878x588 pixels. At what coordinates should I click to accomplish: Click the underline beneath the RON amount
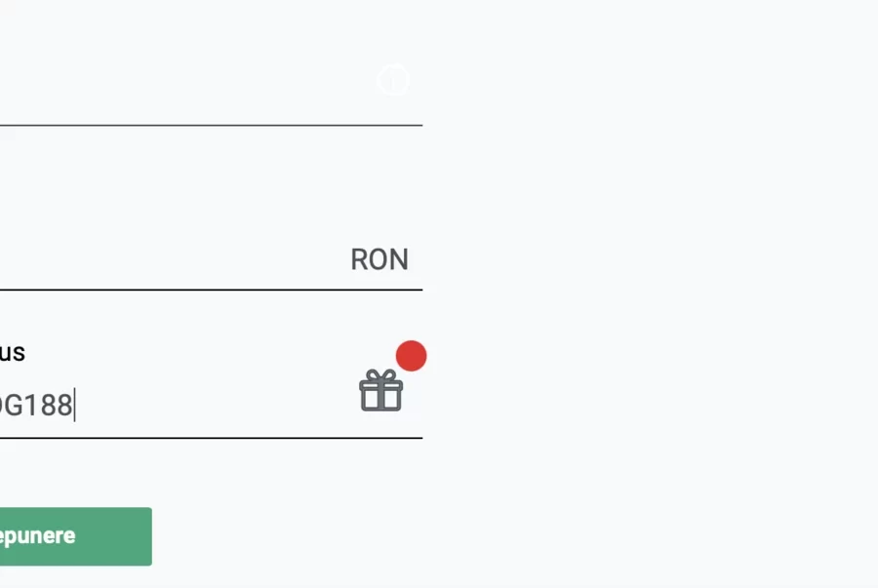coord(211,290)
